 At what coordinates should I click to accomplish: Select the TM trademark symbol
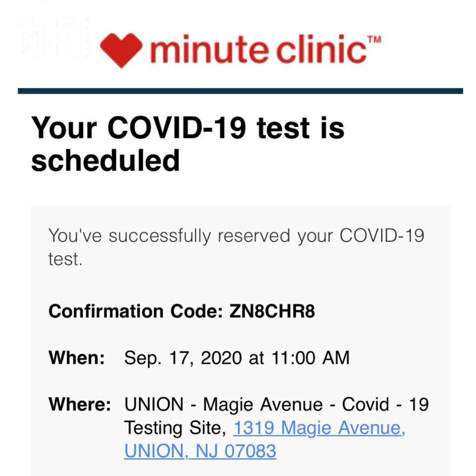coord(374,40)
